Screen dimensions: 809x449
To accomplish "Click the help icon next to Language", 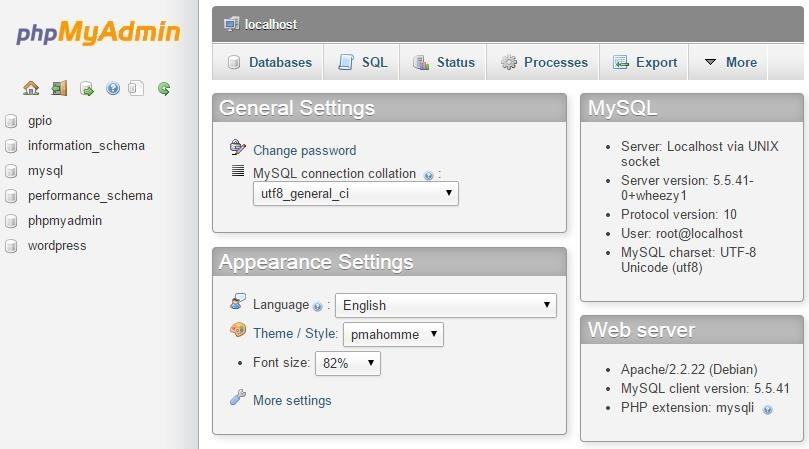I will point(318,306).
